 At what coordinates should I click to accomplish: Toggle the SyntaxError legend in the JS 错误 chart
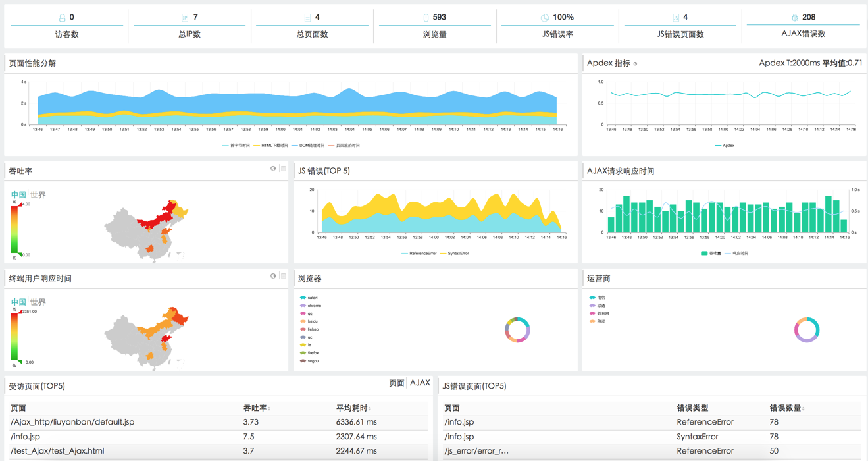[454, 254]
